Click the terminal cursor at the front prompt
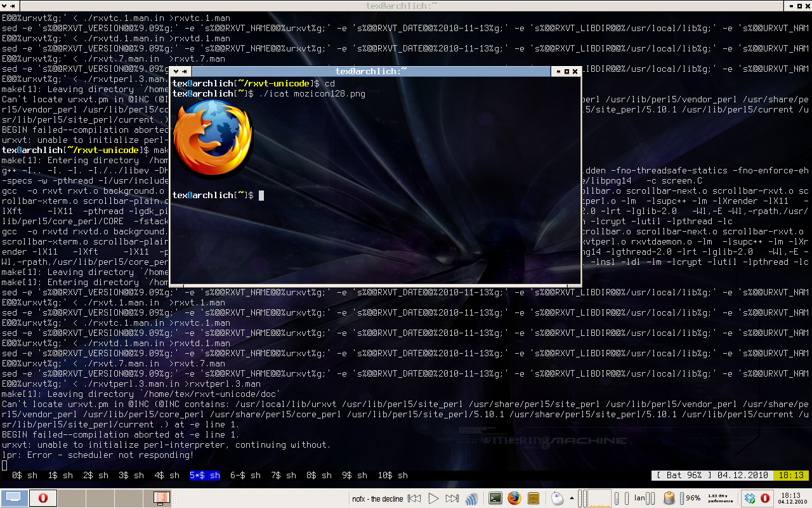This screenshot has height=508, width=812. (x=261, y=195)
